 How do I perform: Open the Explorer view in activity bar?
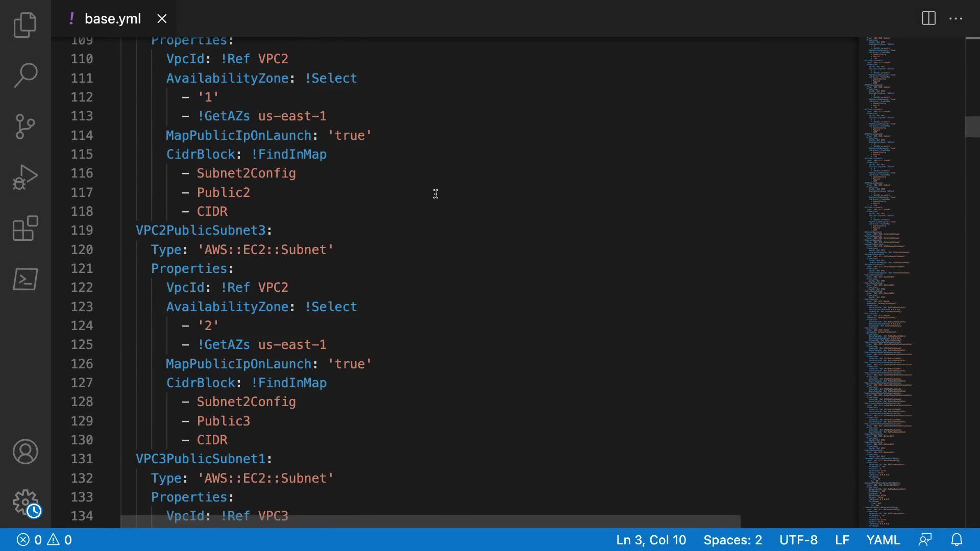tap(25, 25)
